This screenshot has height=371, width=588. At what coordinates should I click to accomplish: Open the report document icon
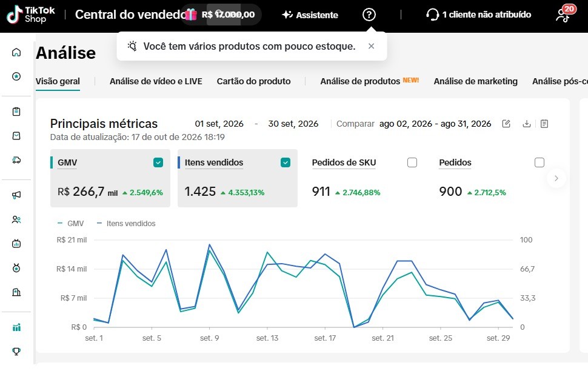pyautogui.click(x=544, y=124)
